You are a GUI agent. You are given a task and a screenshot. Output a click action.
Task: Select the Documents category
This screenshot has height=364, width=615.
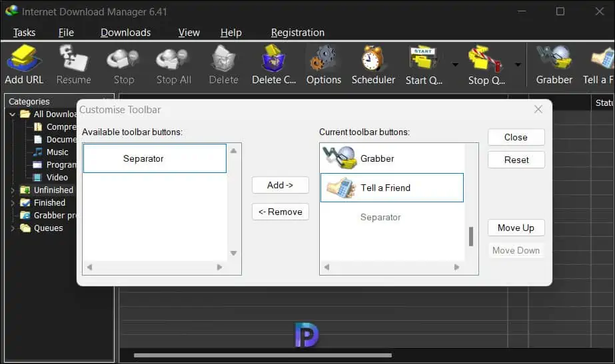point(55,140)
